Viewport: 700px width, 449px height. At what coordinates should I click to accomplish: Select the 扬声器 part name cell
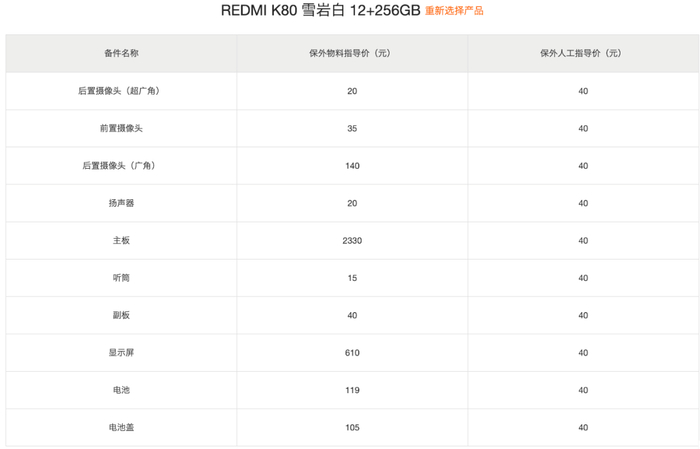tap(121, 203)
